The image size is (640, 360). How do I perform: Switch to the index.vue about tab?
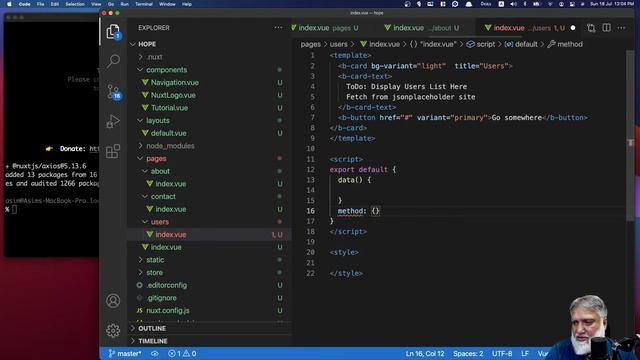pyautogui.click(x=422, y=28)
